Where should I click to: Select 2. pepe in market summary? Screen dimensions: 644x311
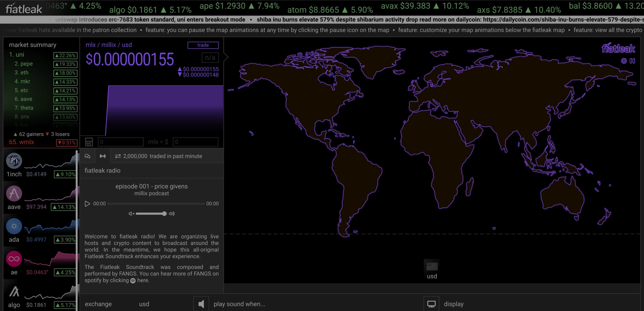(x=43, y=64)
